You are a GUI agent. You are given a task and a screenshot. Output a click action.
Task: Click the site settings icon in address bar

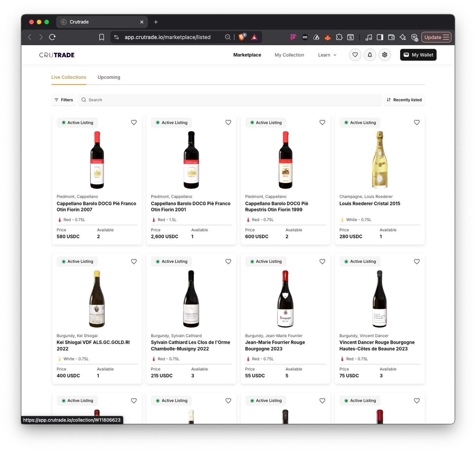pos(116,37)
